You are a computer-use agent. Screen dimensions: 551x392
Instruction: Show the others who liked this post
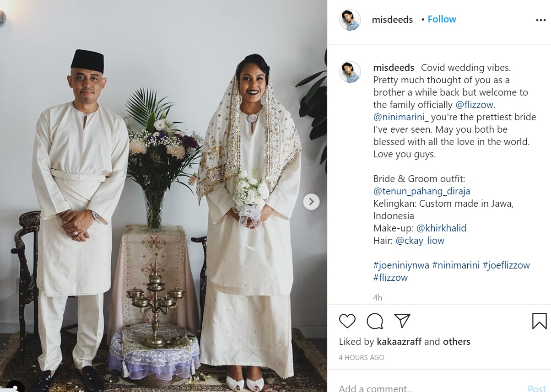pos(456,342)
